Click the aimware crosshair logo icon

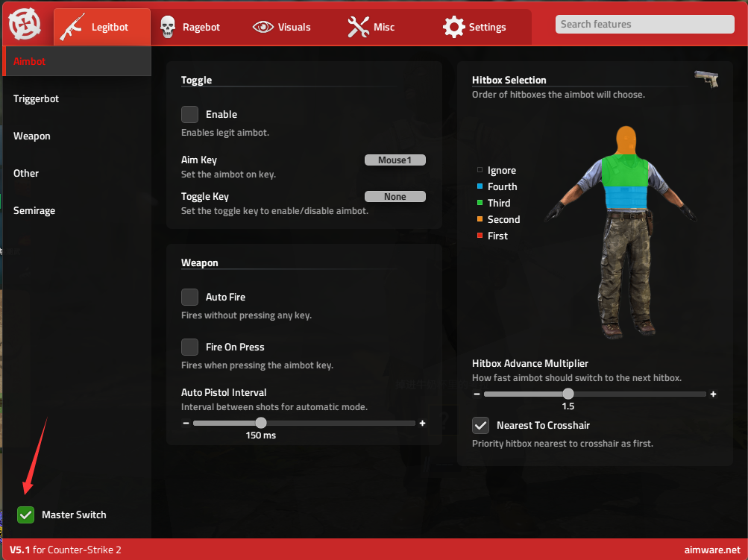[x=25, y=25]
